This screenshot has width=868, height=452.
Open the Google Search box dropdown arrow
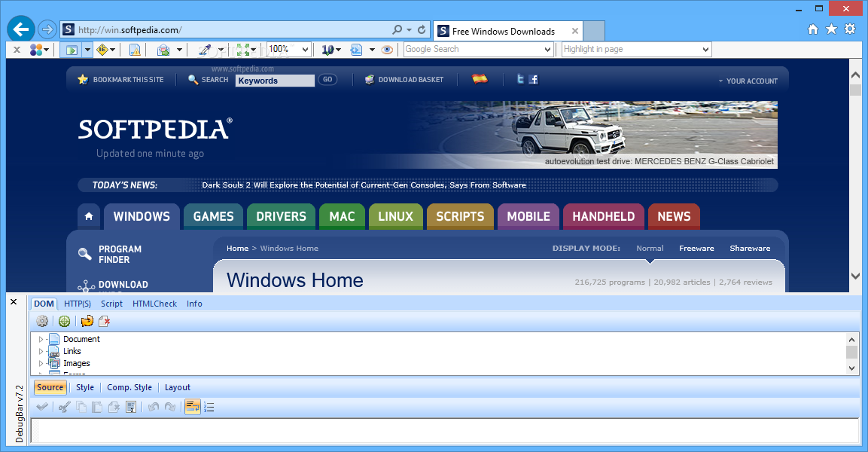[x=547, y=49]
